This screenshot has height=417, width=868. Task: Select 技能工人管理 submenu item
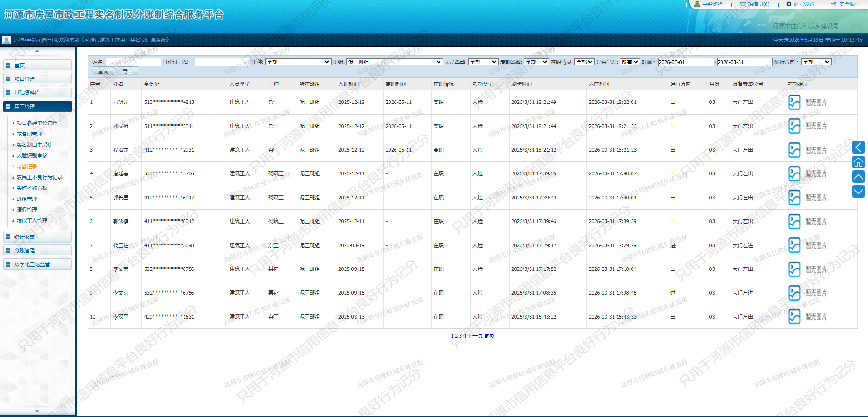coord(32,221)
